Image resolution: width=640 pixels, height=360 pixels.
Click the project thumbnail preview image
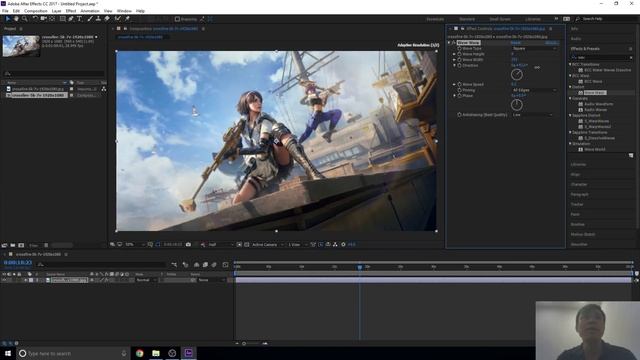[x=21, y=46]
